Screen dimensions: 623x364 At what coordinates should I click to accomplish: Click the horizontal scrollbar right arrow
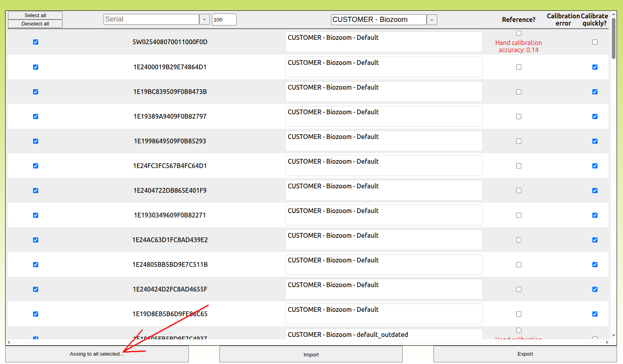[x=607, y=342]
